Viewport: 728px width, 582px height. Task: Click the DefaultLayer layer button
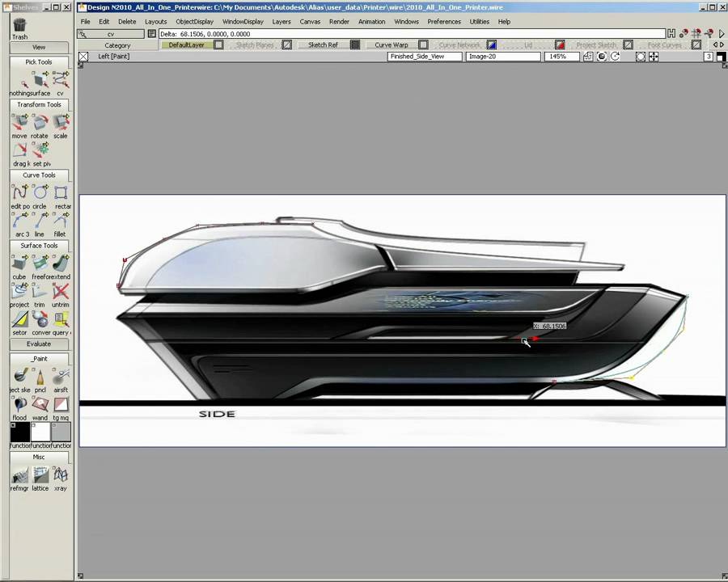[x=187, y=45]
